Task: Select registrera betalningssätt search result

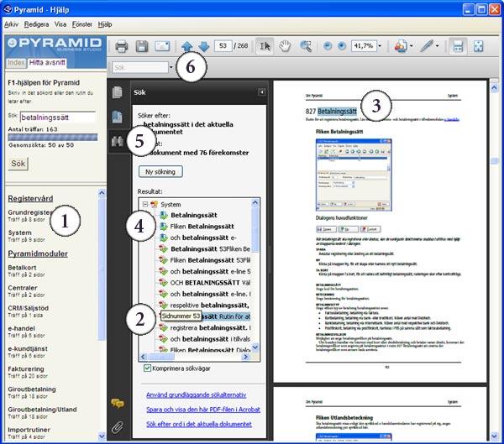Action: point(210,327)
